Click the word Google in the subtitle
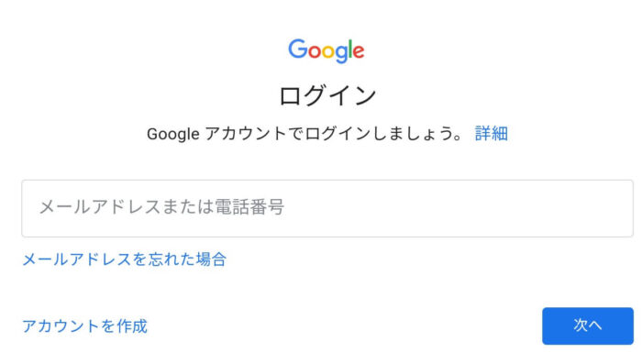Viewport: 642px width, 364px height. coord(172,134)
